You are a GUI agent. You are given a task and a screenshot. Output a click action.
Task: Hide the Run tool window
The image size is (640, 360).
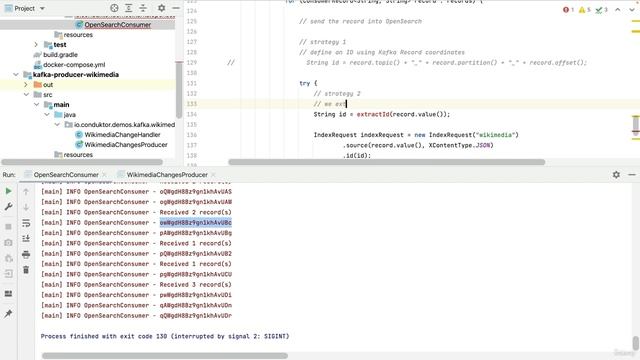632,175
